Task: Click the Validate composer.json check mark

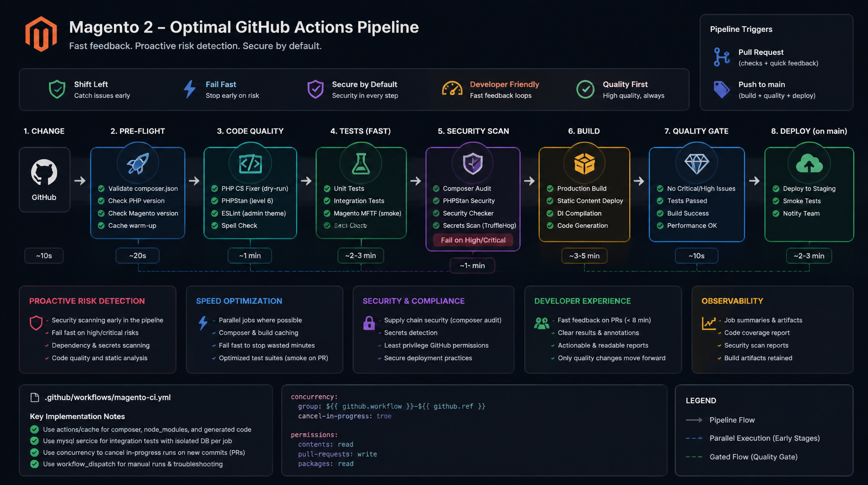Action: point(101,189)
